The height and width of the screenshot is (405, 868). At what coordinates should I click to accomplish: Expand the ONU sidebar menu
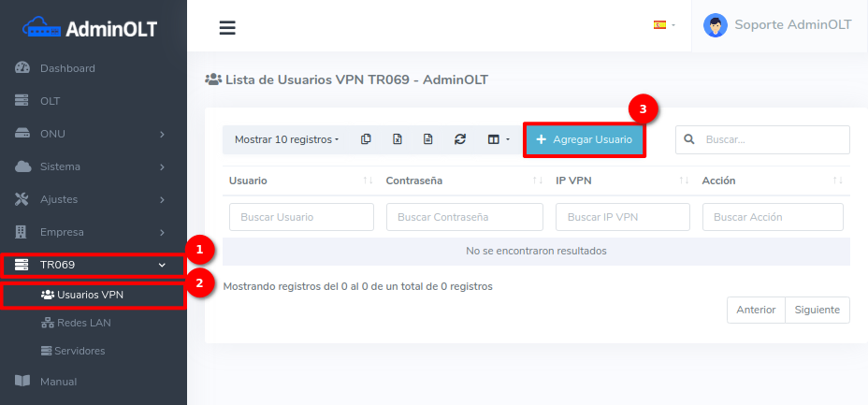pos(94,134)
